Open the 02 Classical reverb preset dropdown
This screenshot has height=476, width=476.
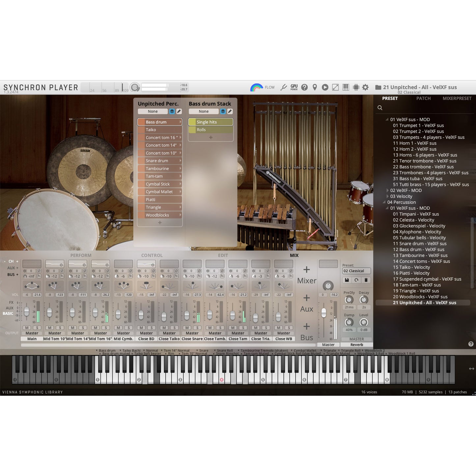[x=356, y=271]
